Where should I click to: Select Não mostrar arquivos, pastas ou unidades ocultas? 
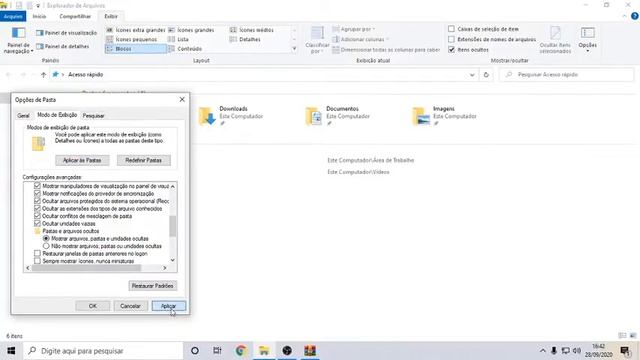click(46, 246)
